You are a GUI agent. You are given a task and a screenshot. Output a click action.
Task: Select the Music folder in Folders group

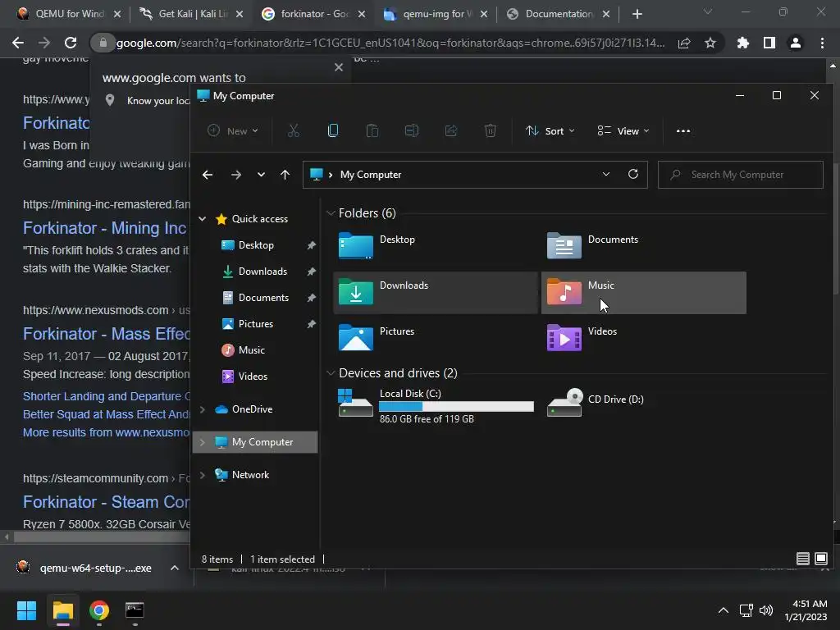click(643, 293)
